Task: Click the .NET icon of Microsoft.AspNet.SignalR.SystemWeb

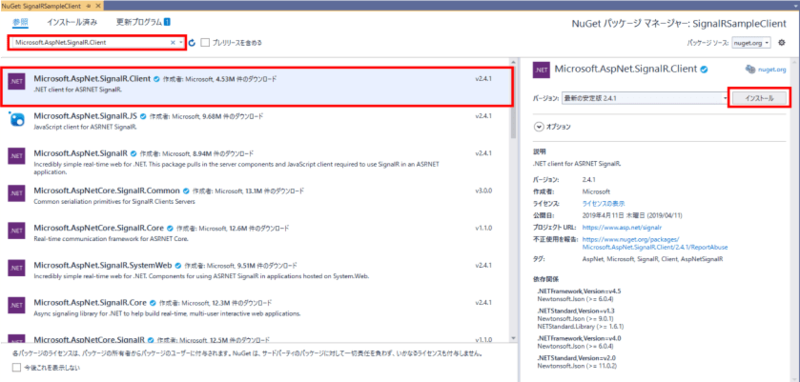Action: point(17,268)
